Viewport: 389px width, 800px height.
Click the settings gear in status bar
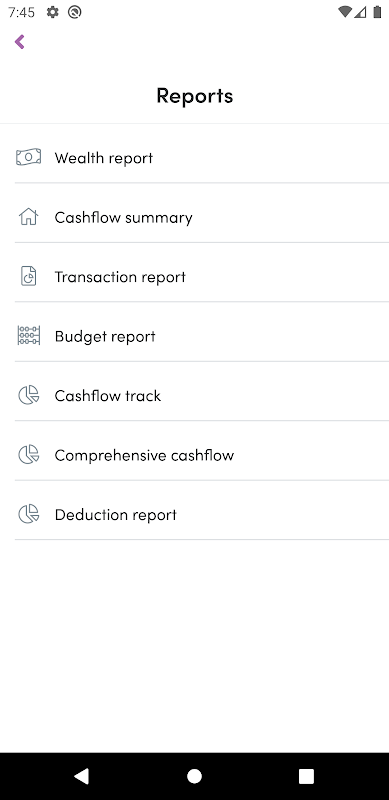pos(53,12)
